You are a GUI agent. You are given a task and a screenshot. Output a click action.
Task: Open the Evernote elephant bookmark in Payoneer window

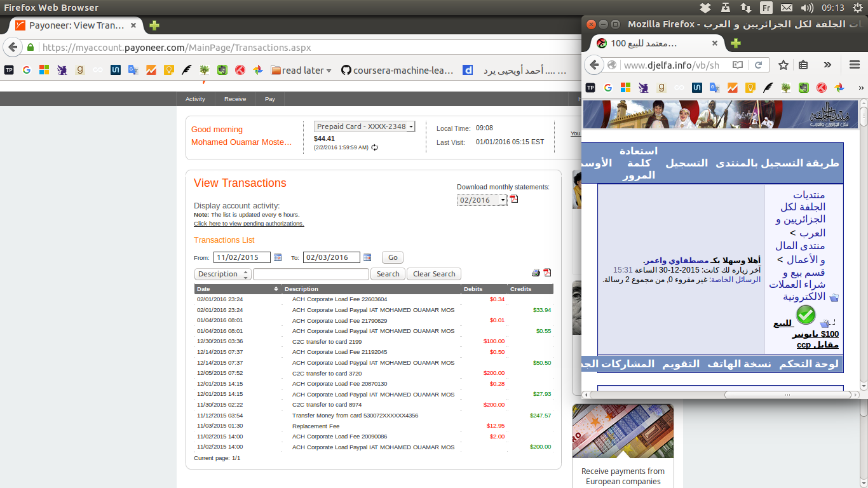[x=222, y=71]
